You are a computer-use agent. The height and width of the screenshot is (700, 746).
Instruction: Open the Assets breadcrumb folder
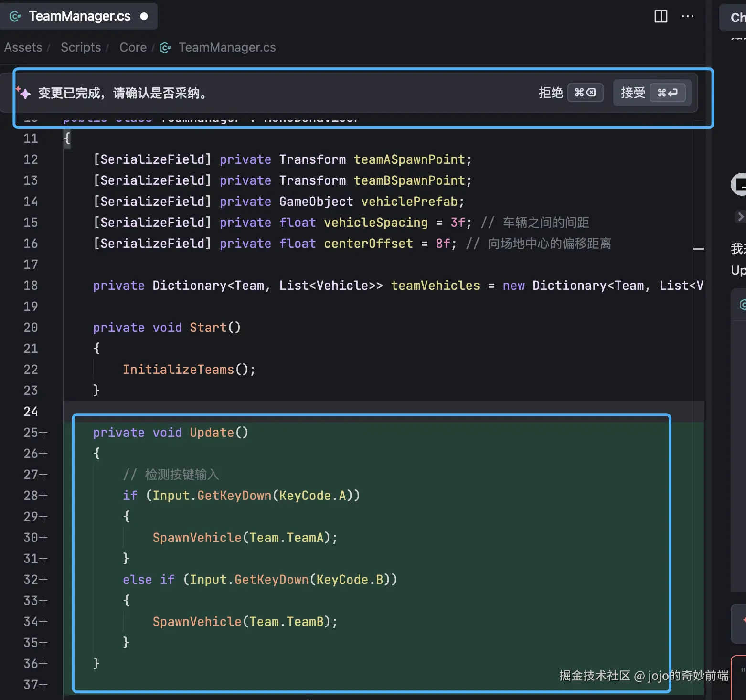[23, 47]
